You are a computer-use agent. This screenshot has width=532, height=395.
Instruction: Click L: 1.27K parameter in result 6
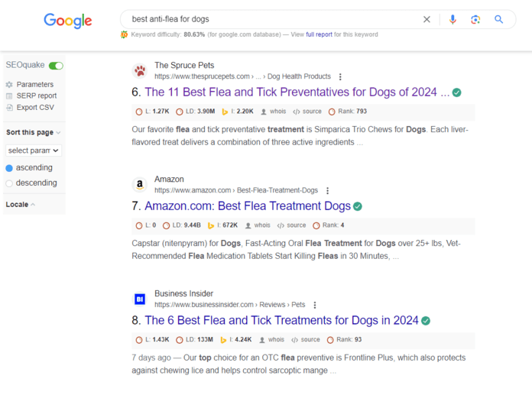(x=152, y=112)
